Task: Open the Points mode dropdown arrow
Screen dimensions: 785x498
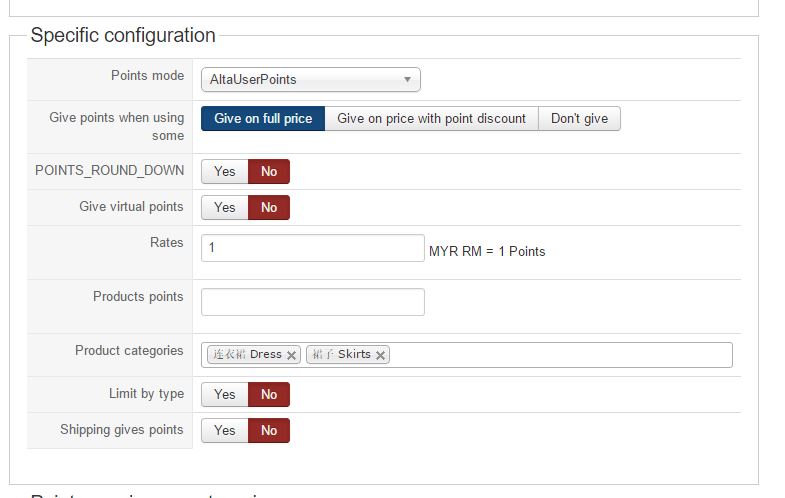Action: 407,80
